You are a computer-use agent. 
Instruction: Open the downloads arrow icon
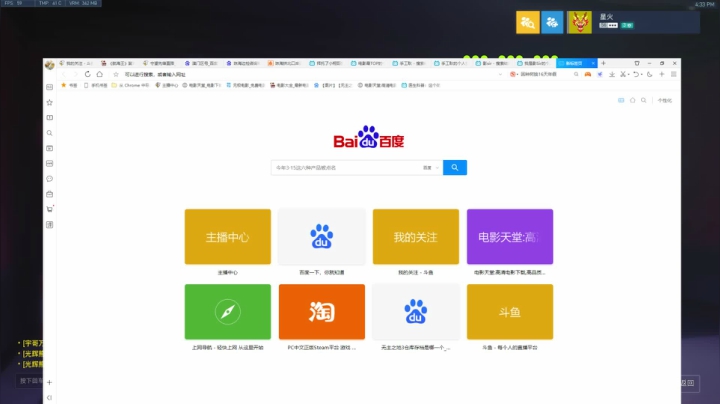(612, 74)
